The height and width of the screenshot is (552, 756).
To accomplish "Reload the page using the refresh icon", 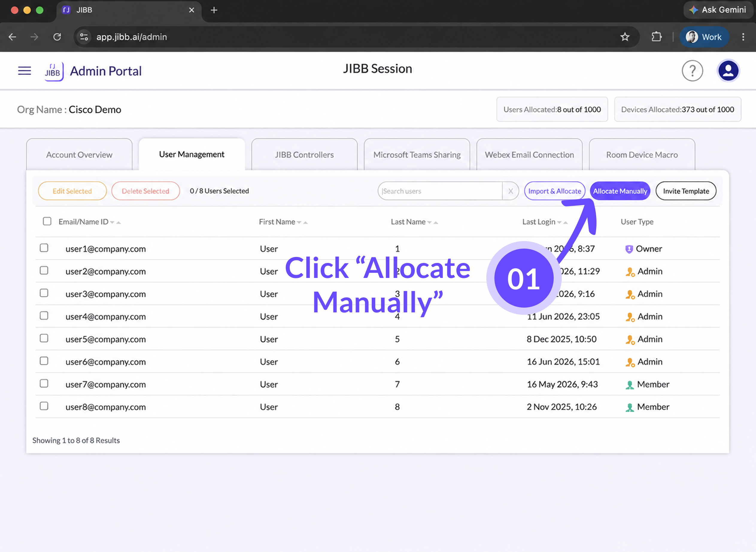I will click(57, 37).
